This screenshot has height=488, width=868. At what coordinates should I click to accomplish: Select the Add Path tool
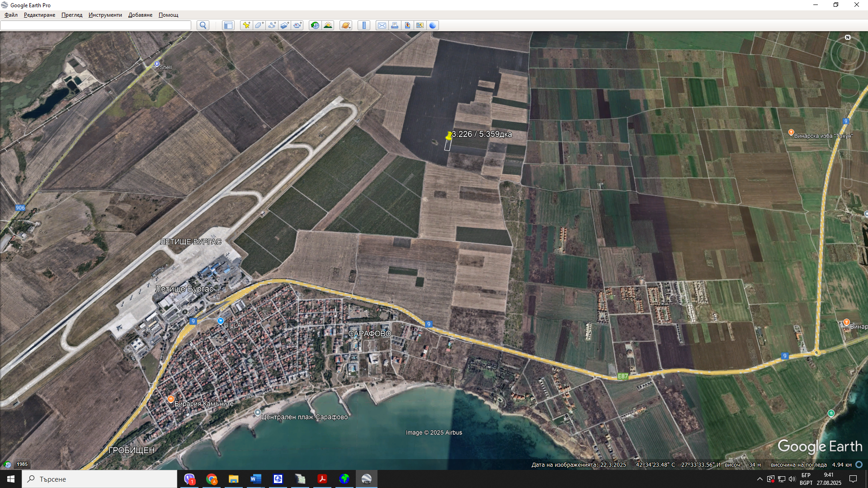[272, 25]
